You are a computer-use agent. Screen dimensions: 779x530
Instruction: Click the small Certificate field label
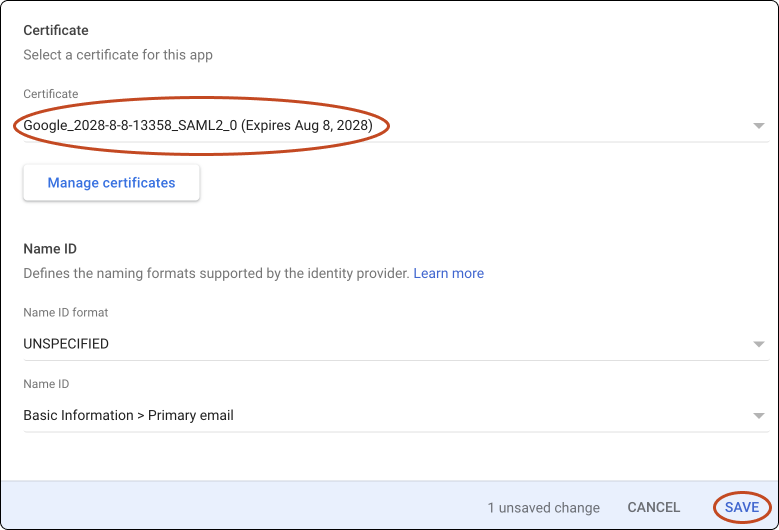[50, 94]
